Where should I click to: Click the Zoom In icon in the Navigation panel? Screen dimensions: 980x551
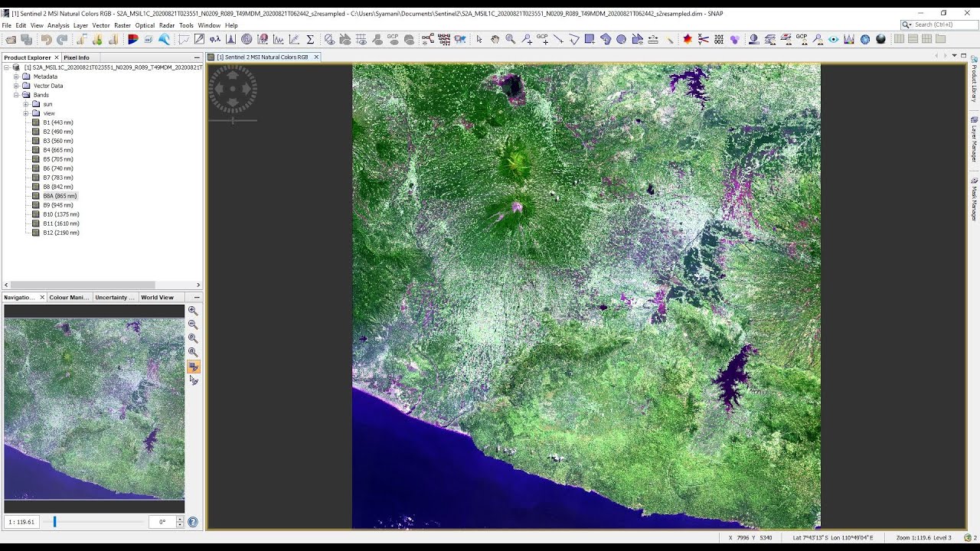click(x=193, y=311)
